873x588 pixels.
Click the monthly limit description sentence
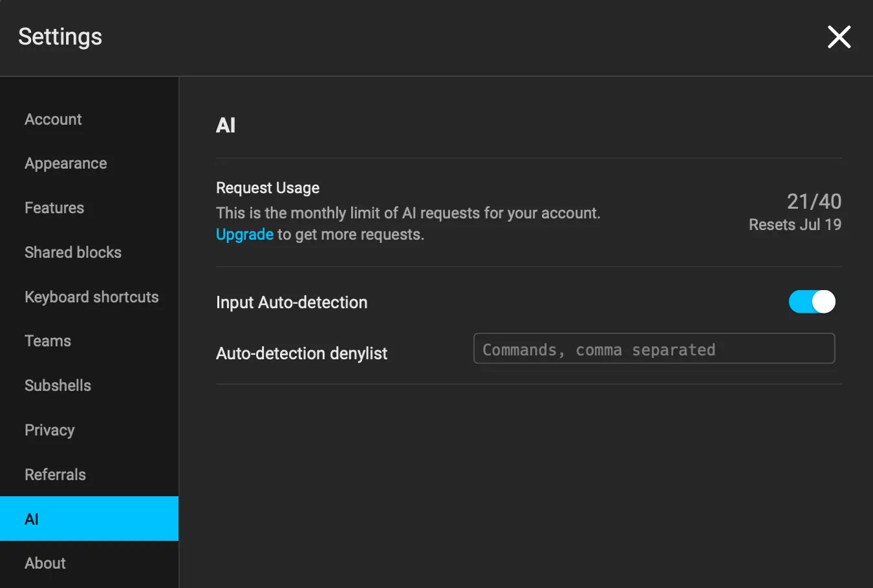tap(408, 213)
